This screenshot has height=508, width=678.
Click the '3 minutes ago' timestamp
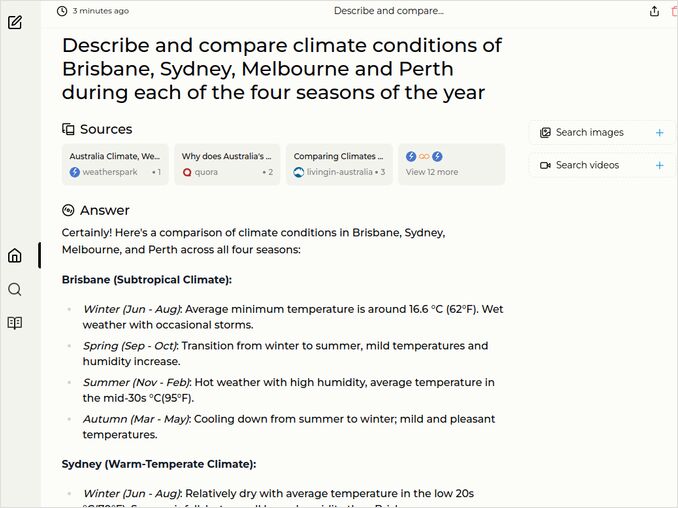(x=100, y=11)
